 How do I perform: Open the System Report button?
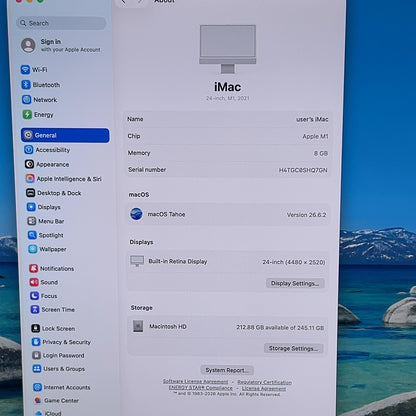(x=227, y=370)
